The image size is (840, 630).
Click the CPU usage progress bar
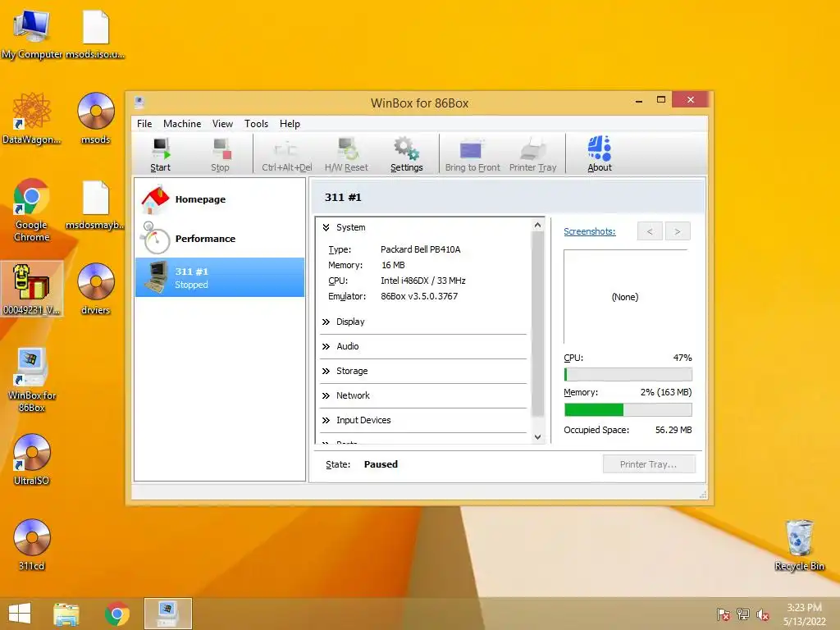click(628, 374)
